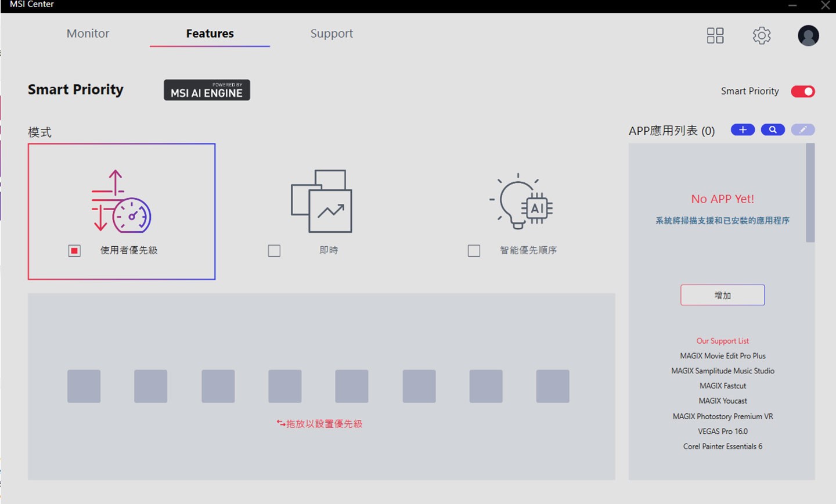The height and width of the screenshot is (504, 836).
Task: Click the No APP Yet! message
Action: pos(723,199)
